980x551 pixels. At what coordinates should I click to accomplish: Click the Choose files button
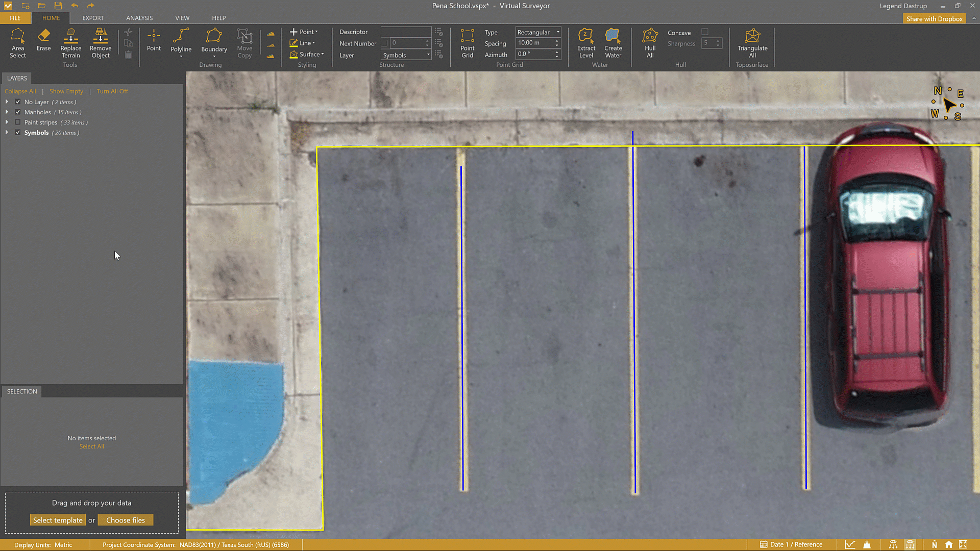(126, 520)
